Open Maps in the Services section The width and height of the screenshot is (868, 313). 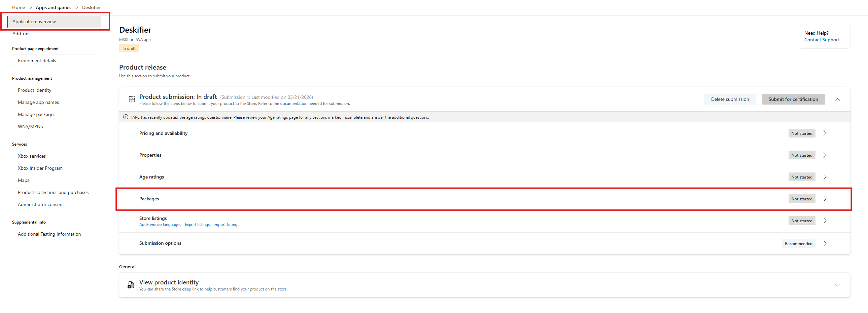[x=23, y=181]
